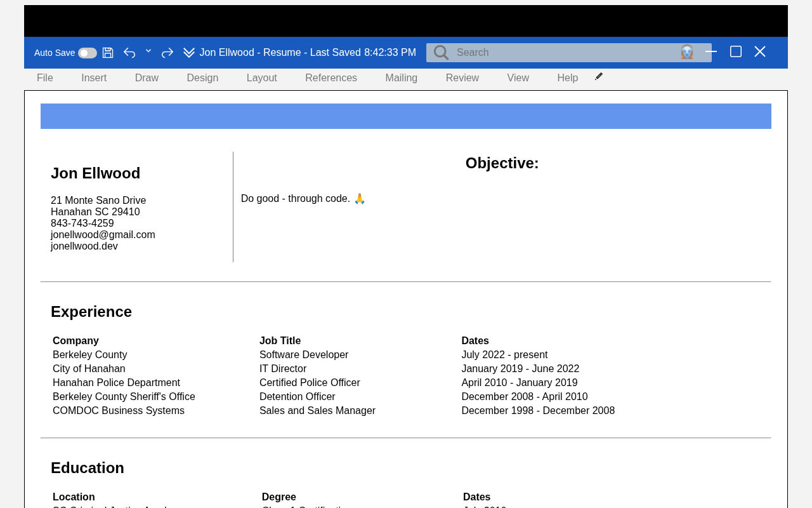Click the 'Experience' section heading

[x=91, y=312]
